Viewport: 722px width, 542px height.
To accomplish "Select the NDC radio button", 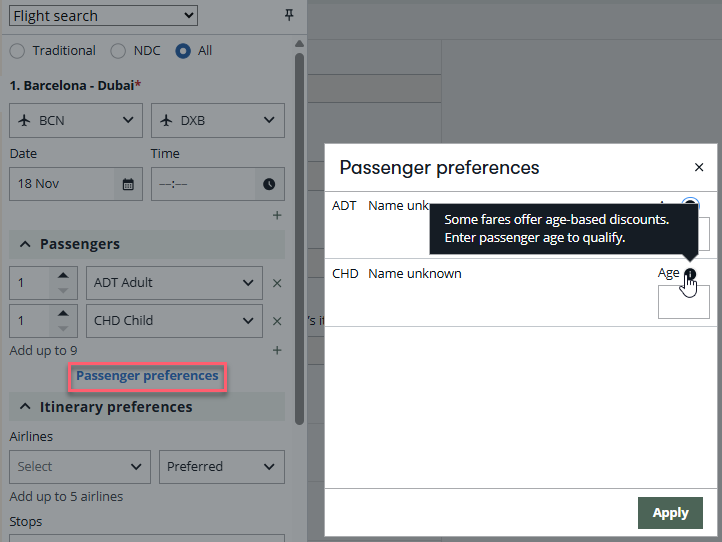I will [118, 51].
